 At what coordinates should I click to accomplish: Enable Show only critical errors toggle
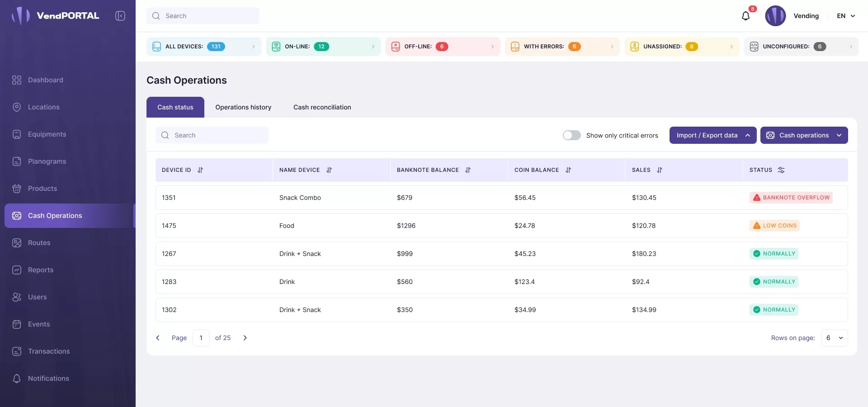[x=571, y=135]
